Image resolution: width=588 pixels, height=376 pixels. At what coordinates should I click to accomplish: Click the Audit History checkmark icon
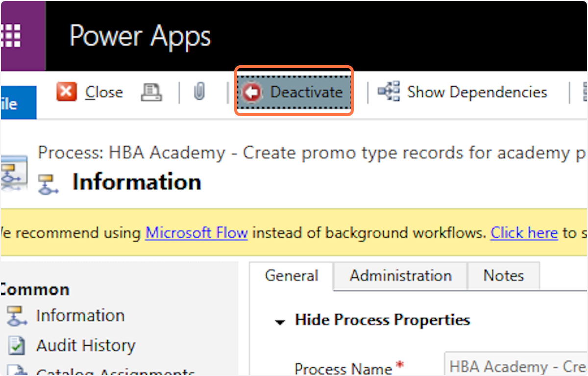click(16, 346)
